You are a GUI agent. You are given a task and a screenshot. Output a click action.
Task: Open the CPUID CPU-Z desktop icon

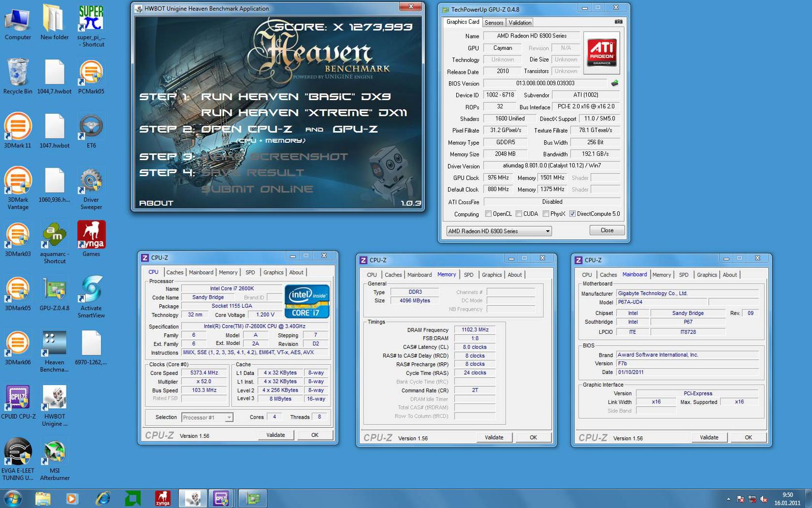18,401
